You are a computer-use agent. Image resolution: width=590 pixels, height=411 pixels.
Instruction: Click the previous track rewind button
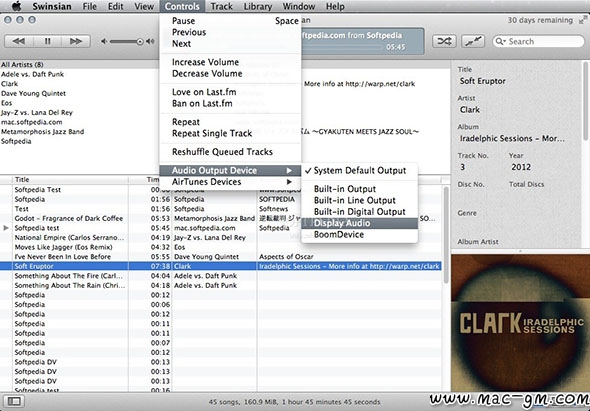pos(18,41)
